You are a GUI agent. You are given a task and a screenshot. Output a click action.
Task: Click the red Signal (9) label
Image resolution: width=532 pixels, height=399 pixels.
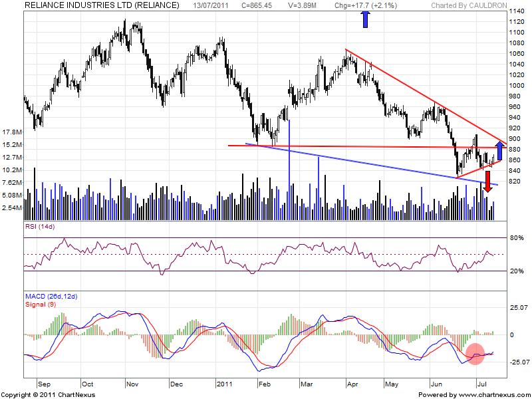41,305
